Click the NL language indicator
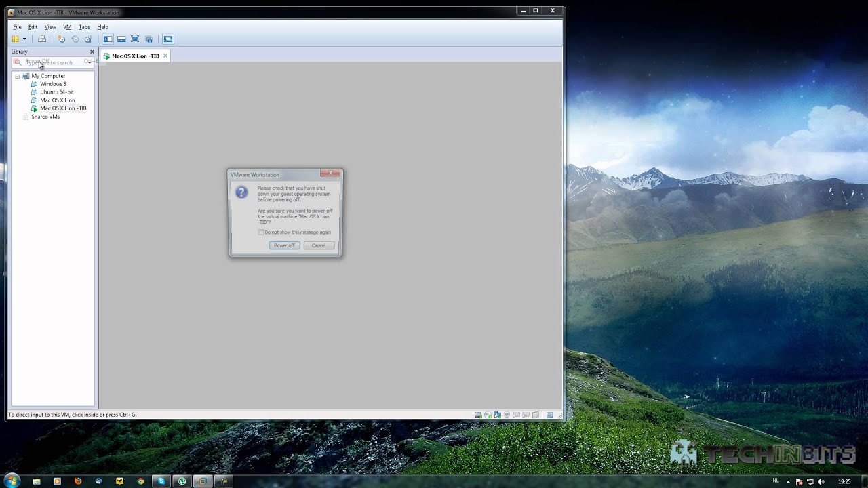 coord(776,481)
